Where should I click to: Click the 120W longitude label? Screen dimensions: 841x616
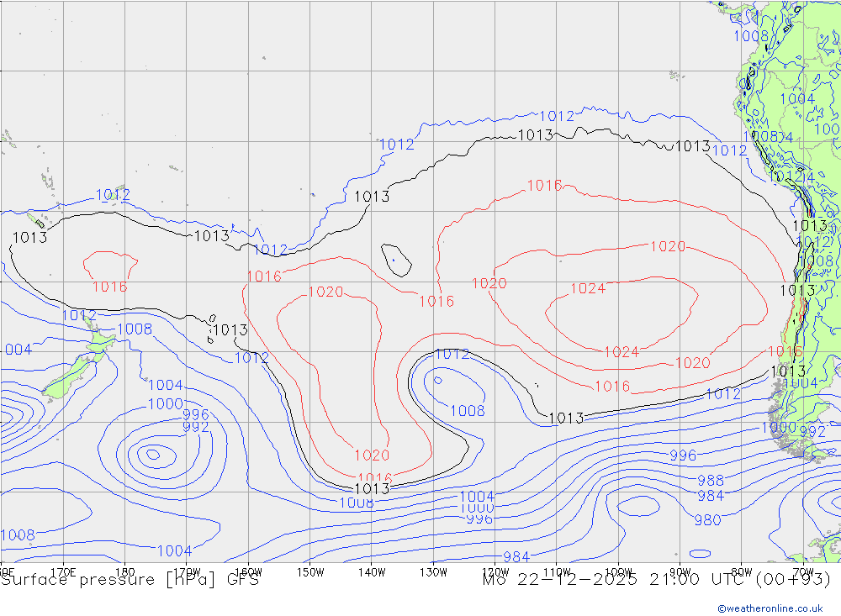pos(495,572)
